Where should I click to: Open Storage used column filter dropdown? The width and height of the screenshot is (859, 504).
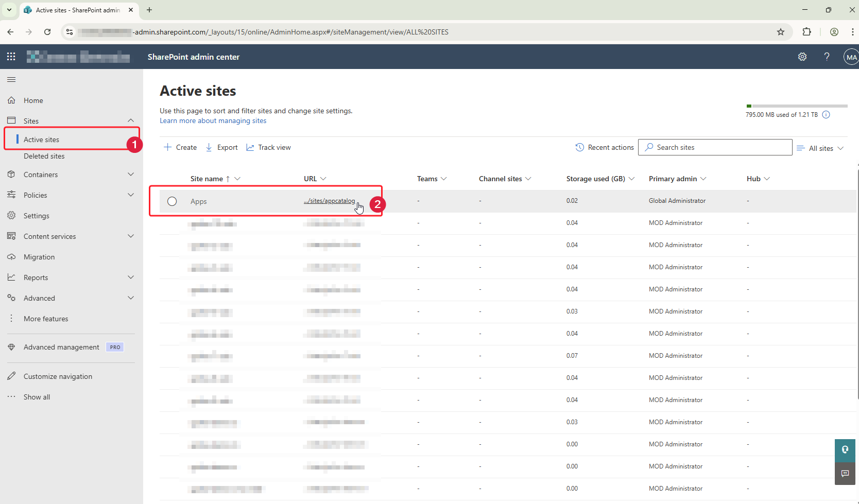click(631, 179)
